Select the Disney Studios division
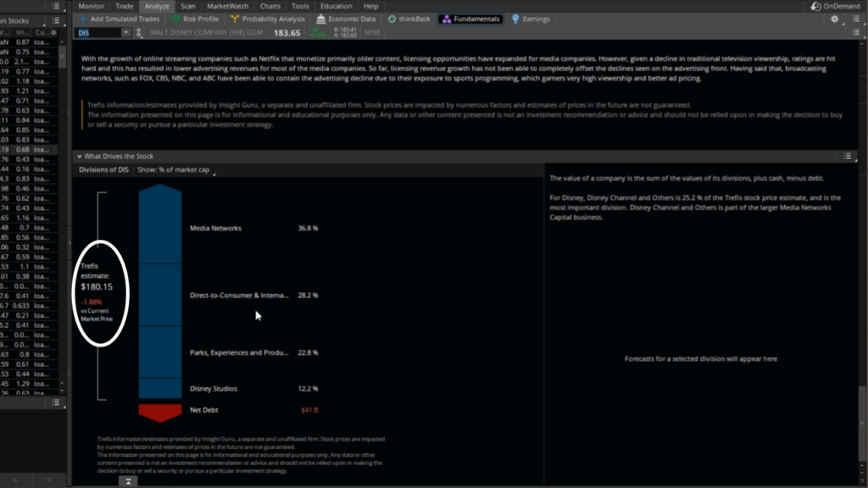 coord(213,388)
